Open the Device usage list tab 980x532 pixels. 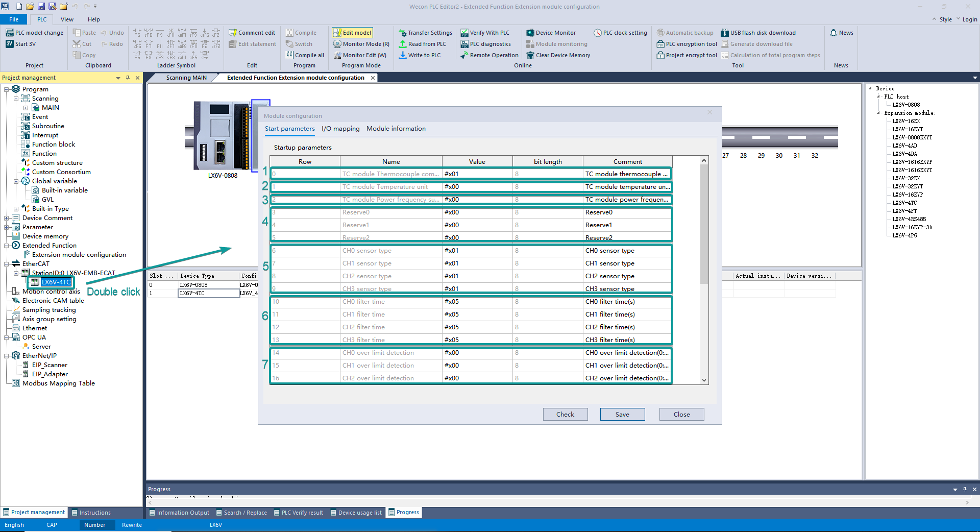pos(356,513)
